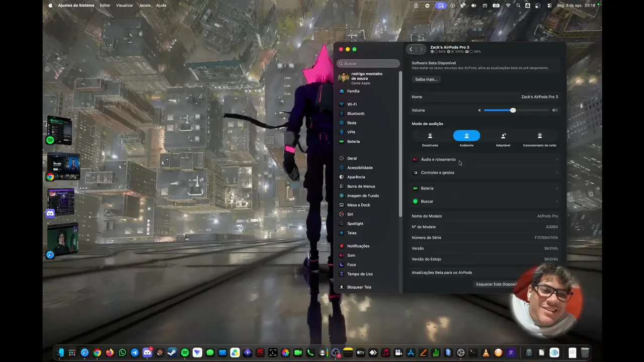Open Siri settings in sidebar
Viewport: 644px width, 362px height.
[x=368, y=214]
